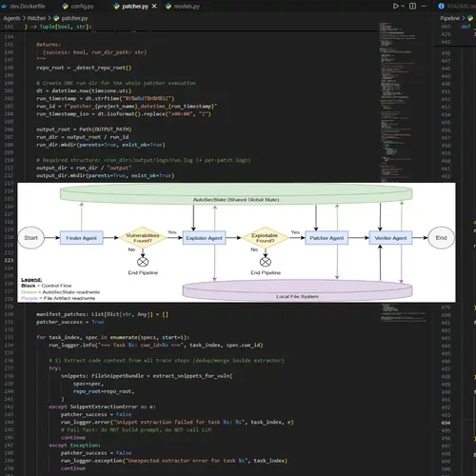This screenshot has height=476, width=476.
Task: Open the run options dropdown arrow
Action: pos(403,6)
